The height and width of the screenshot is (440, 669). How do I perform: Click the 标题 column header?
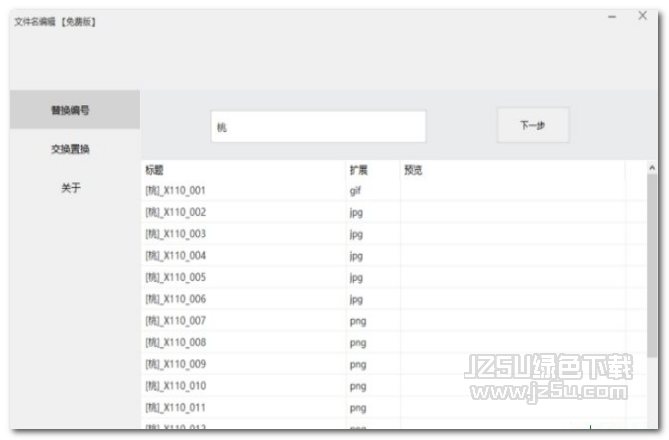tap(154, 171)
